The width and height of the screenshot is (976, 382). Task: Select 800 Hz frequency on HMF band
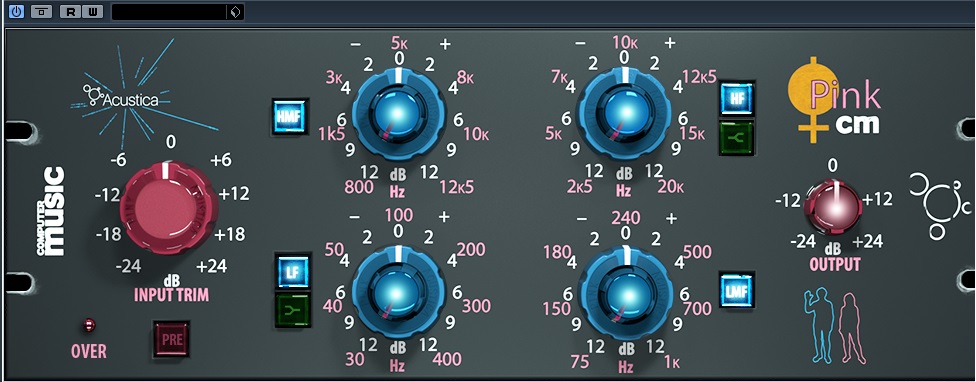[x=359, y=187]
